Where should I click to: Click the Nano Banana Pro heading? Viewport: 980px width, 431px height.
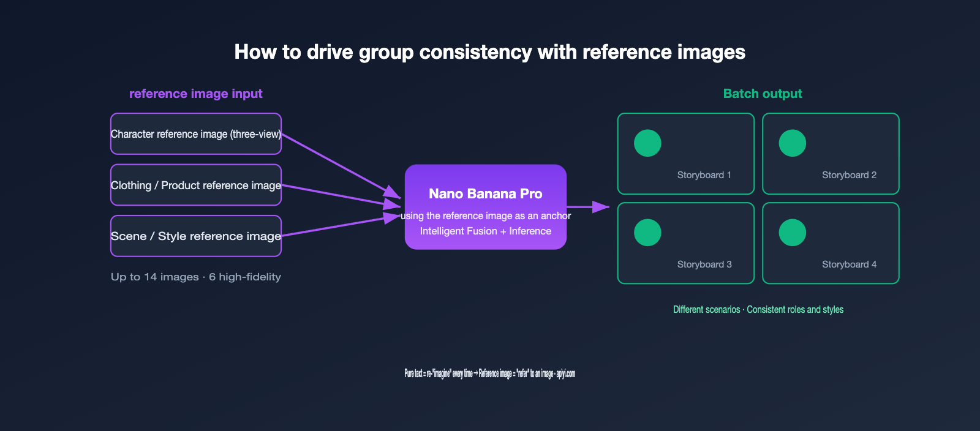[x=486, y=193]
